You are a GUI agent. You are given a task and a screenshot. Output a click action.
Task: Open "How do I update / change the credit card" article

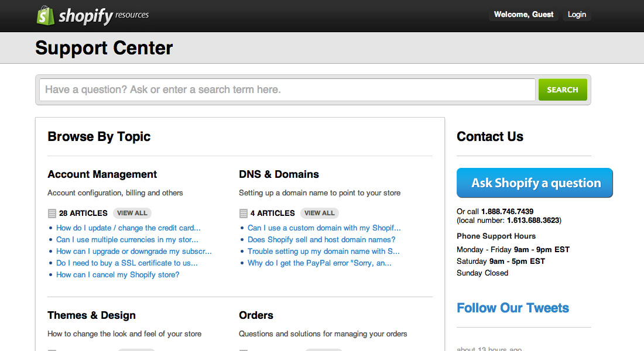128,228
